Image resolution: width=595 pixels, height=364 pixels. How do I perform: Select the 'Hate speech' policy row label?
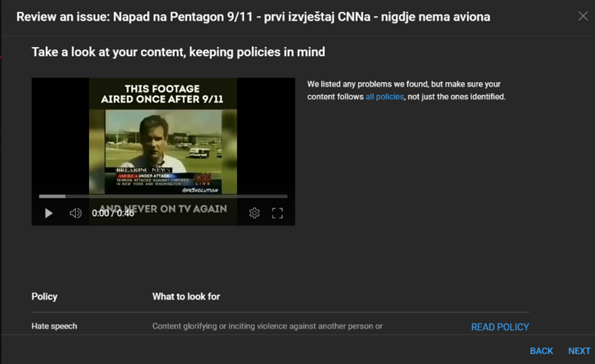tap(54, 326)
